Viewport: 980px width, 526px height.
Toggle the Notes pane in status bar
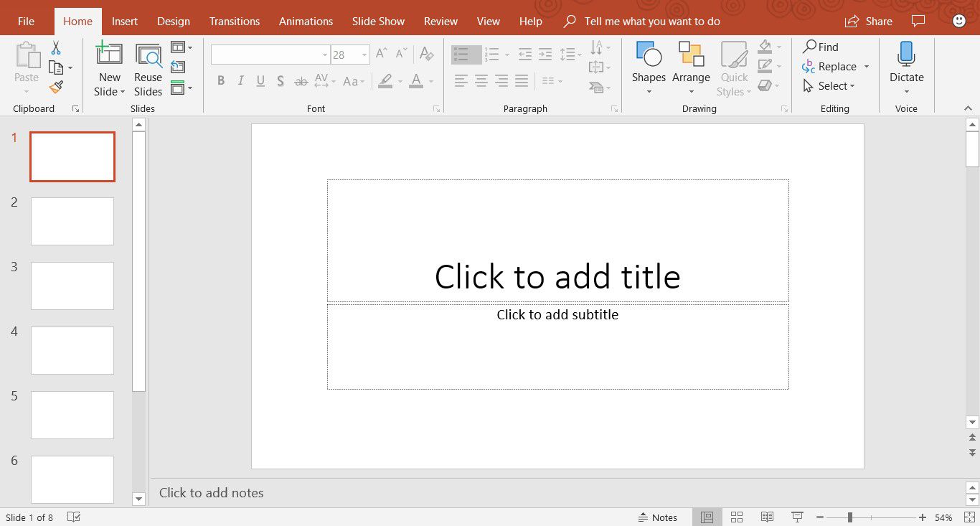pos(657,517)
